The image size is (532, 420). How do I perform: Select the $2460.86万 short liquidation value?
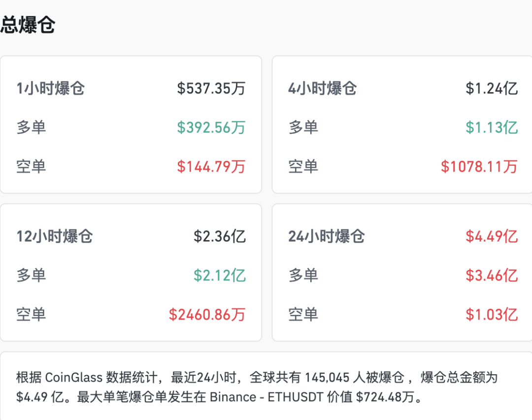207,314
